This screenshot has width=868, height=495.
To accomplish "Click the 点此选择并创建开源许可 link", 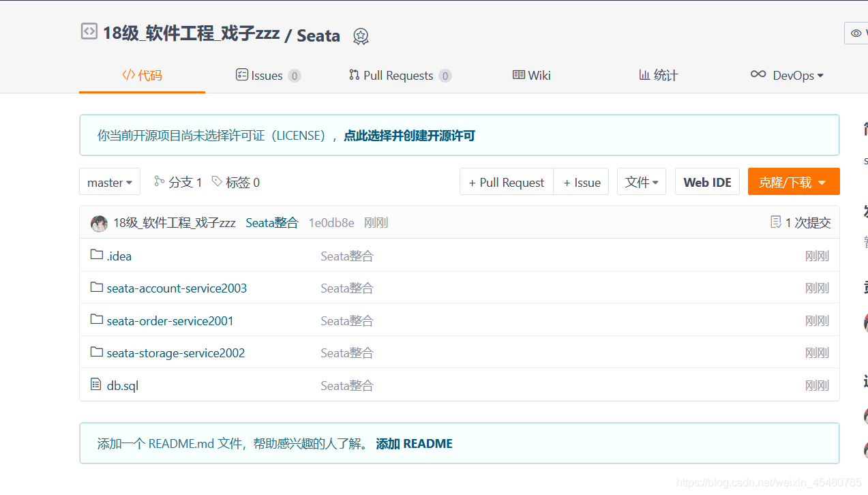I will (x=409, y=136).
